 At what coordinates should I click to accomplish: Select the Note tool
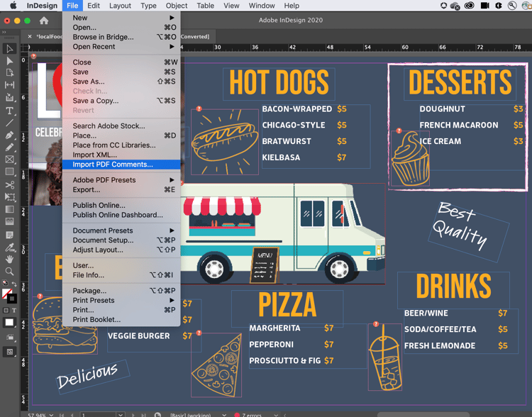pos(9,235)
